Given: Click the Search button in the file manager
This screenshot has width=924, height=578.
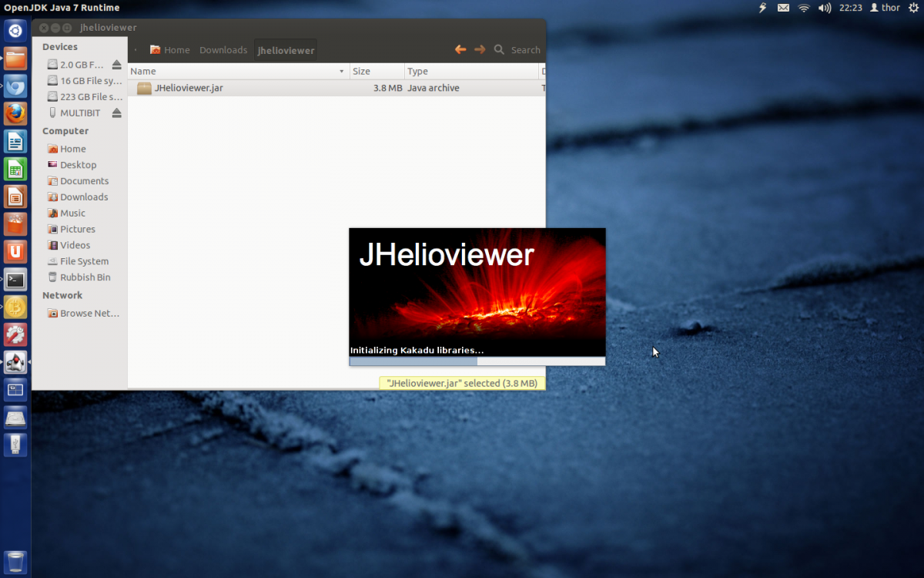Looking at the screenshot, I should pos(517,49).
